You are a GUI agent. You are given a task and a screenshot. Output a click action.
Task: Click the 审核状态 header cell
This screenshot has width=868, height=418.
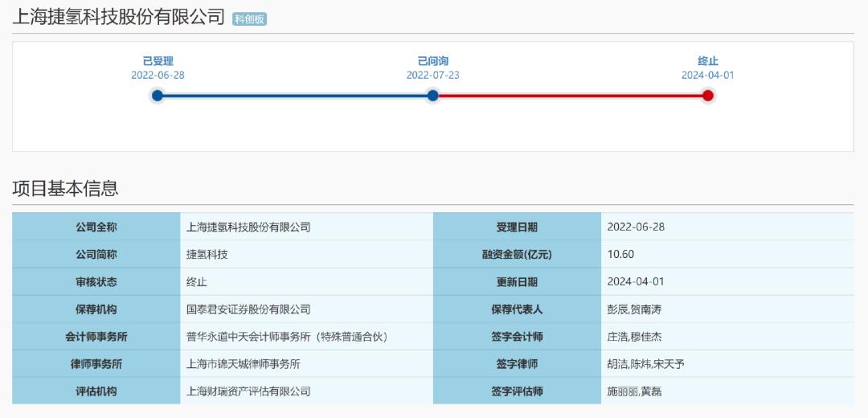tap(96, 282)
